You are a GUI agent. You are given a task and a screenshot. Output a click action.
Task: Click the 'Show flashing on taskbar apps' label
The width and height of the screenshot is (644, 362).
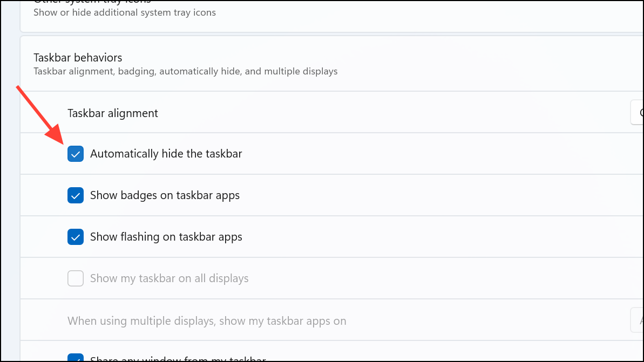tap(166, 237)
